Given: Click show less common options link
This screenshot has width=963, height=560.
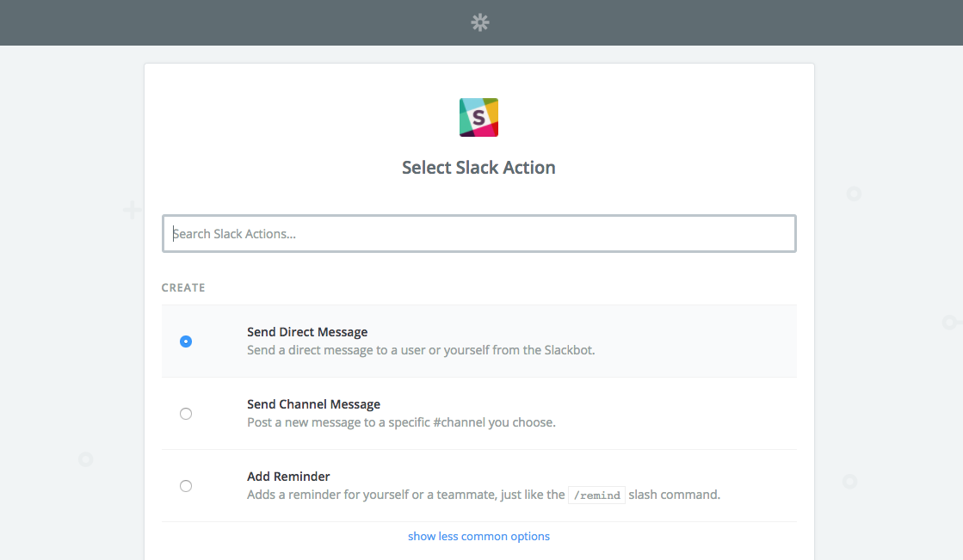Looking at the screenshot, I should [479, 536].
